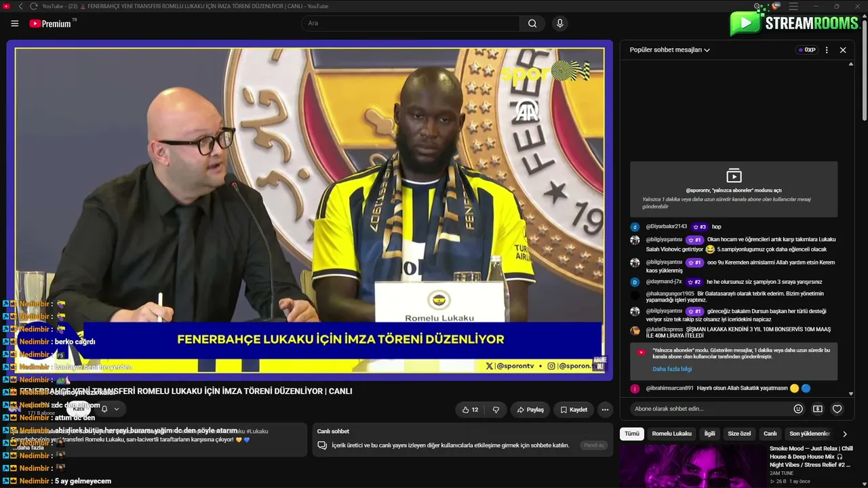Viewport: 868px width, 488px height.
Task: Click the YouTube favicon in title bar
Action: click(x=7, y=6)
